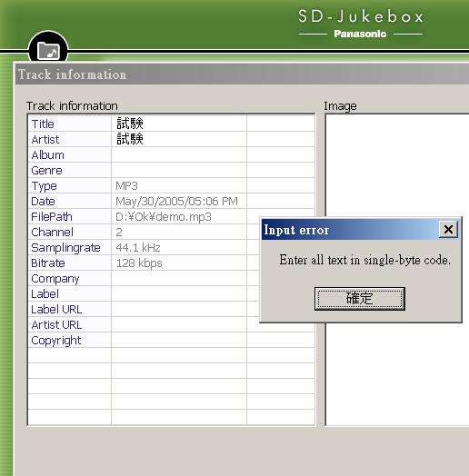Image resolution: width=469 pixels, height=476 pixels.
Task: Click the FilePath value D:¥Ok¥demo.mp3
Action: coord(179,217)
